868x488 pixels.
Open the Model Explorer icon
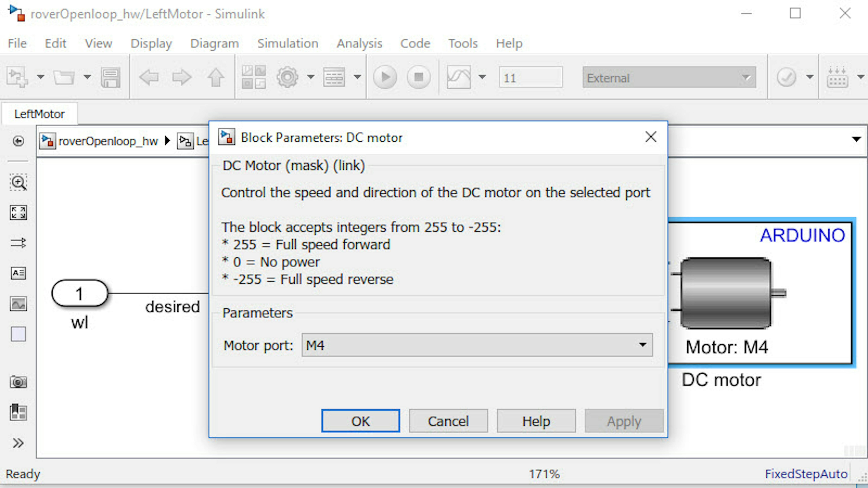(x=334, y=77)
